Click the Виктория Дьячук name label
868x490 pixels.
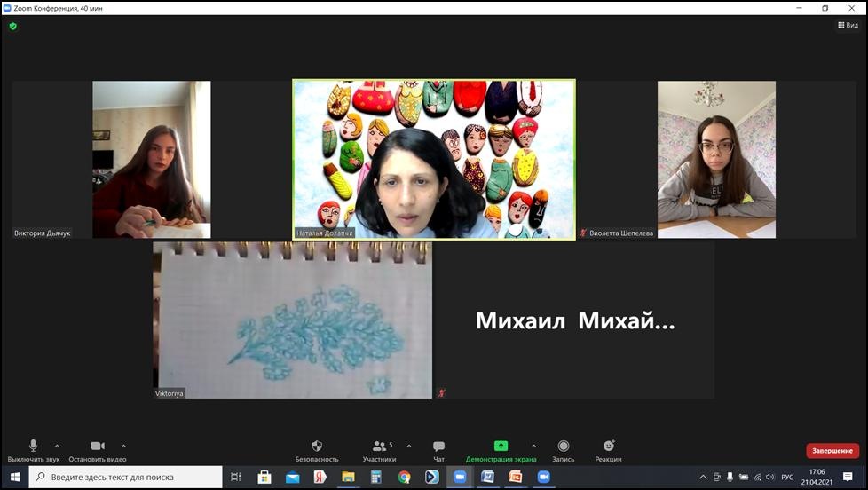tap(42, 233)
